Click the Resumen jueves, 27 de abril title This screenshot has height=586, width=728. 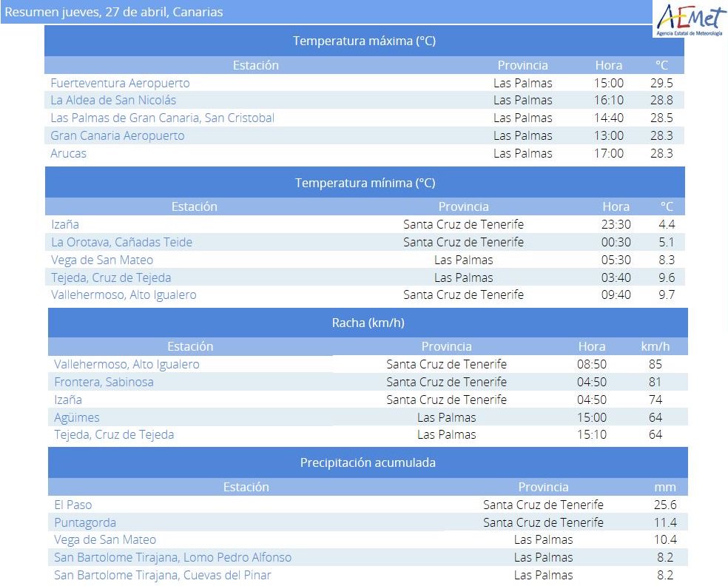114,12
